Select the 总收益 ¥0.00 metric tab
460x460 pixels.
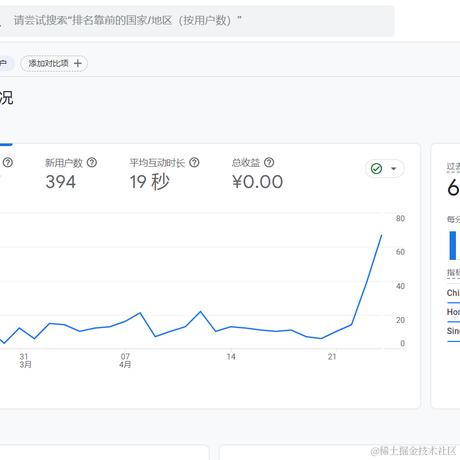(x=257, y=174)
